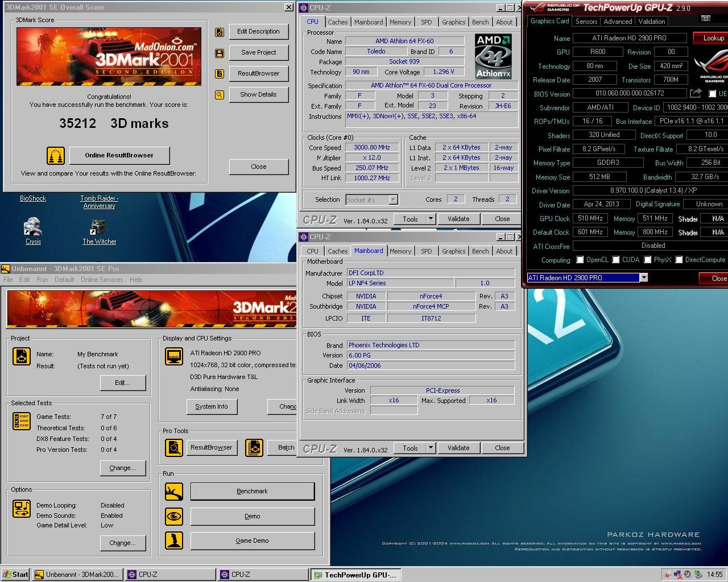Click the Benchmark button in the Run section
This screenshot has width=728, height=582.
[252, 492]
